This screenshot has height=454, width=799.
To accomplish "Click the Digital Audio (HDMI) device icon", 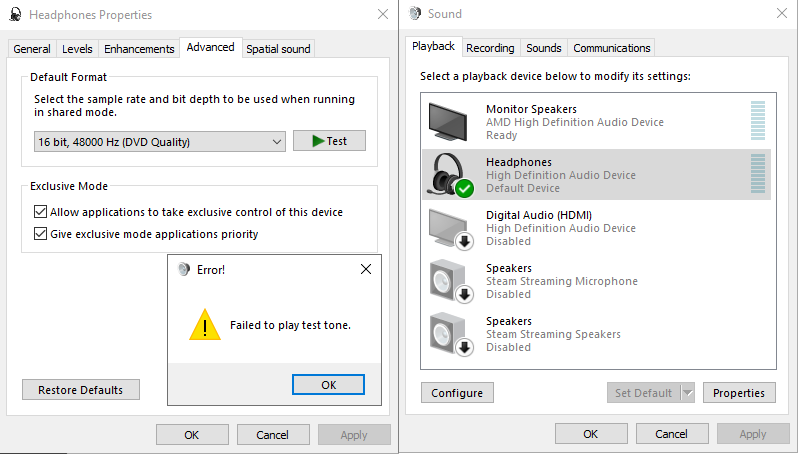I will pos(450,229).
